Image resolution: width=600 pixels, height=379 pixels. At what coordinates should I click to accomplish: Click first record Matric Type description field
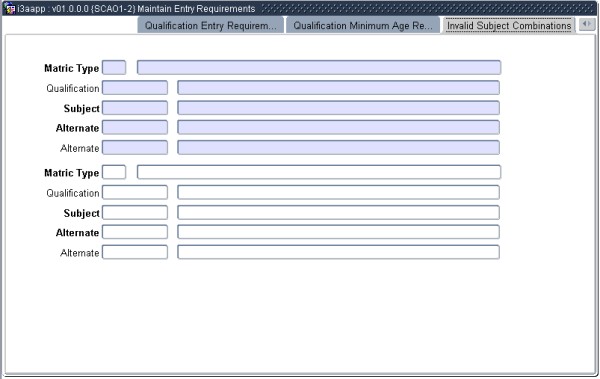(319, 68)
